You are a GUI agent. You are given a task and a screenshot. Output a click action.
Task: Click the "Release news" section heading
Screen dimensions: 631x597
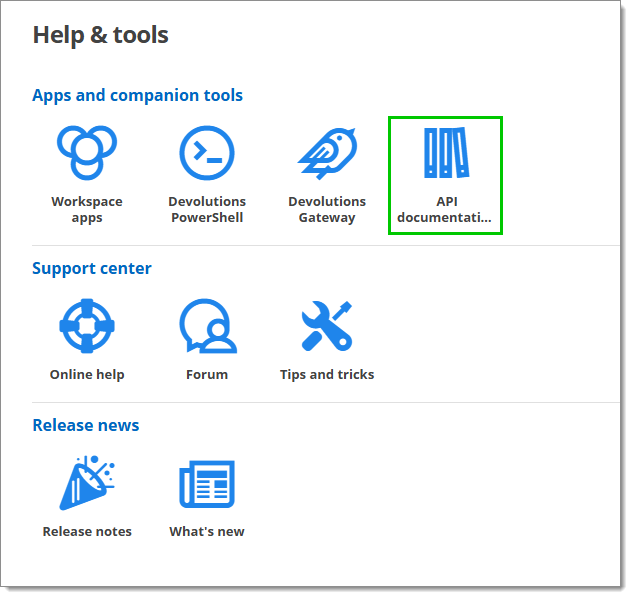point(86,426)
